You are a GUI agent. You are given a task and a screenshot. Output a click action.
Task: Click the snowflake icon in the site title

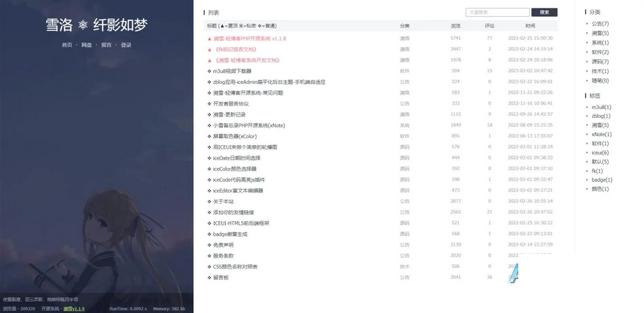coord(83,26)
